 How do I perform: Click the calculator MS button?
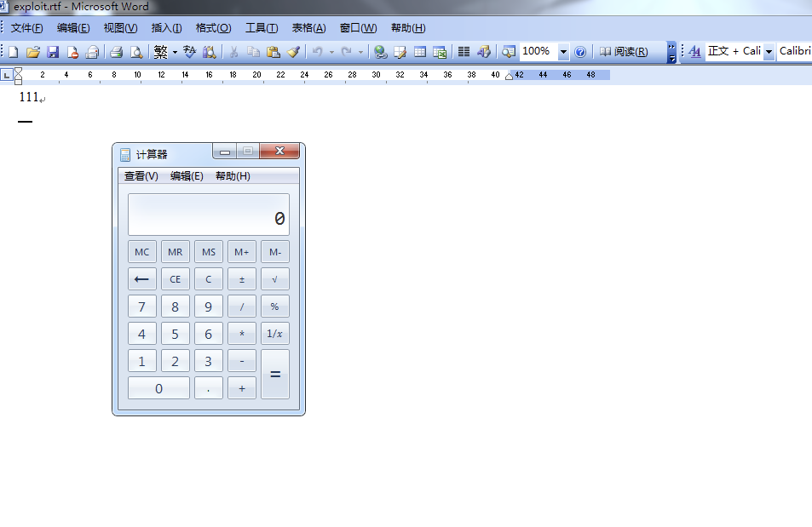(209, 252)
